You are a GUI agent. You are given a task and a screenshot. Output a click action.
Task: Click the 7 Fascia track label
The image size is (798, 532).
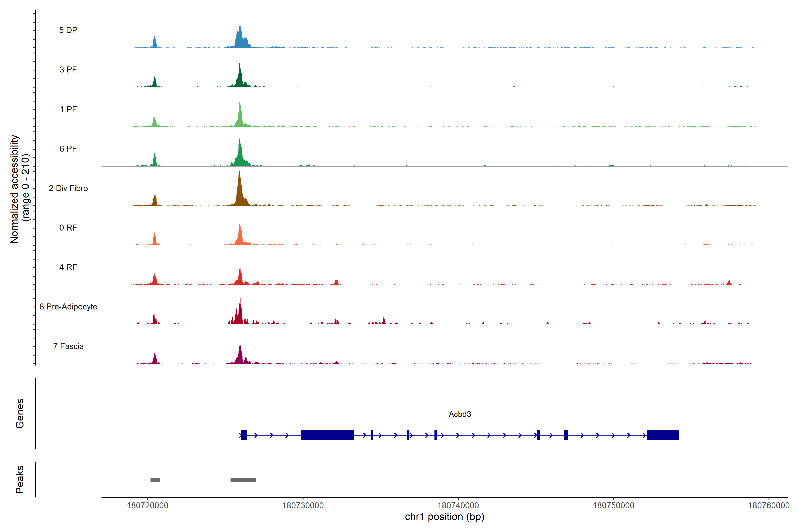[x=68, y=346]
